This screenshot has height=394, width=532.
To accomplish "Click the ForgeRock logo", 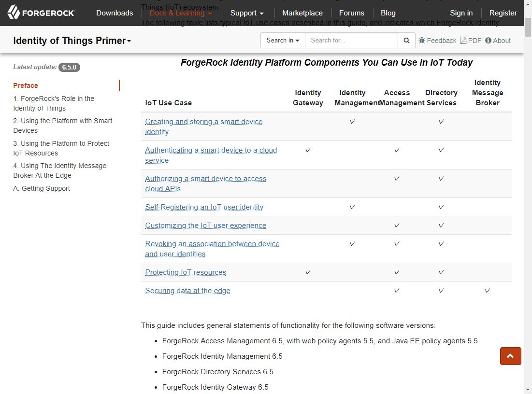I will 41,13.
